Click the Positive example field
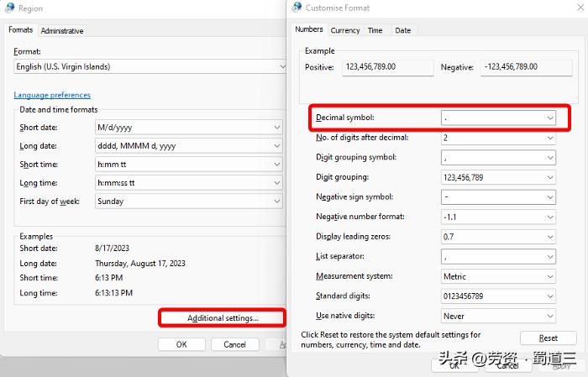The height and width of the screenshot is (377, 588). [x=388, y=67]
